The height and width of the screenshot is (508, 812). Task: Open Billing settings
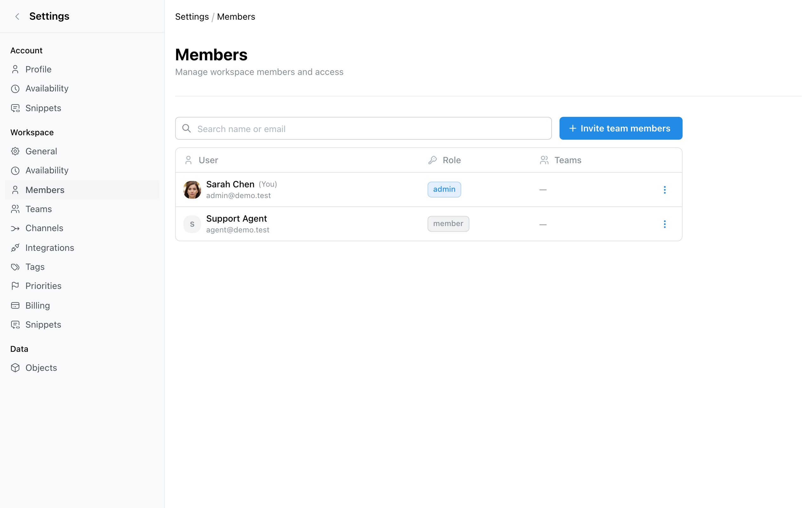point(82,305)
